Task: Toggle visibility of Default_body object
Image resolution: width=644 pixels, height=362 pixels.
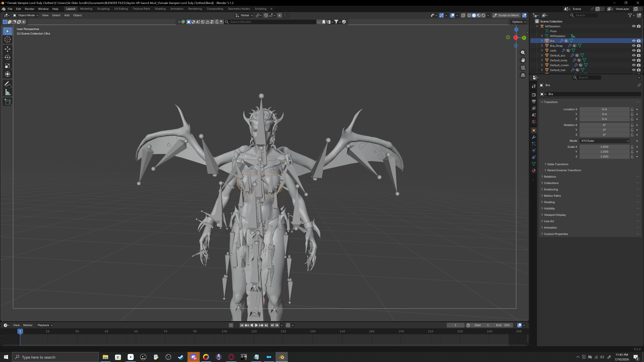Action: (634, 60)
